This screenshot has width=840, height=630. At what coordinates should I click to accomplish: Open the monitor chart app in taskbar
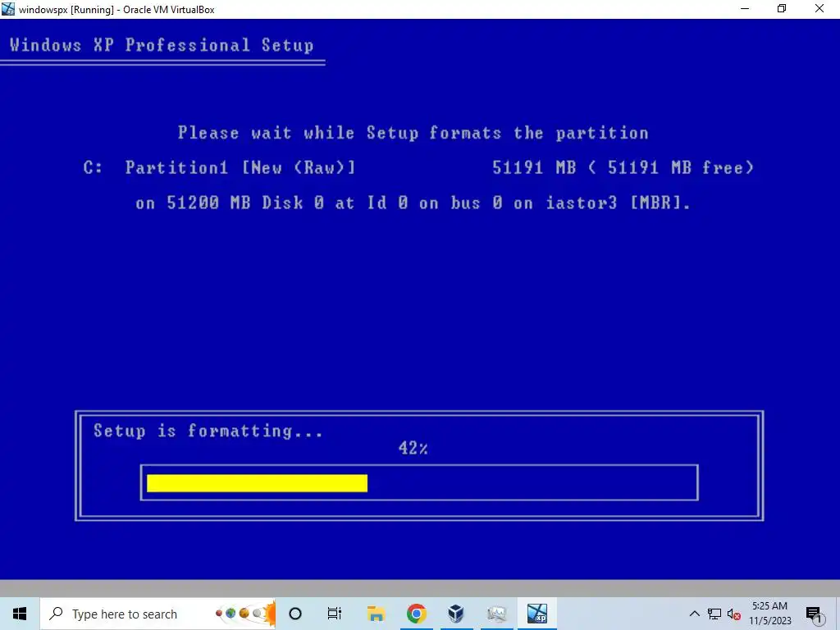[496, 614]
